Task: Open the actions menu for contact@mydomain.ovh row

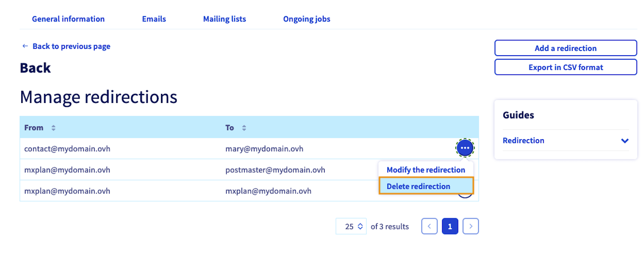Action: click(x=465, y=148)
